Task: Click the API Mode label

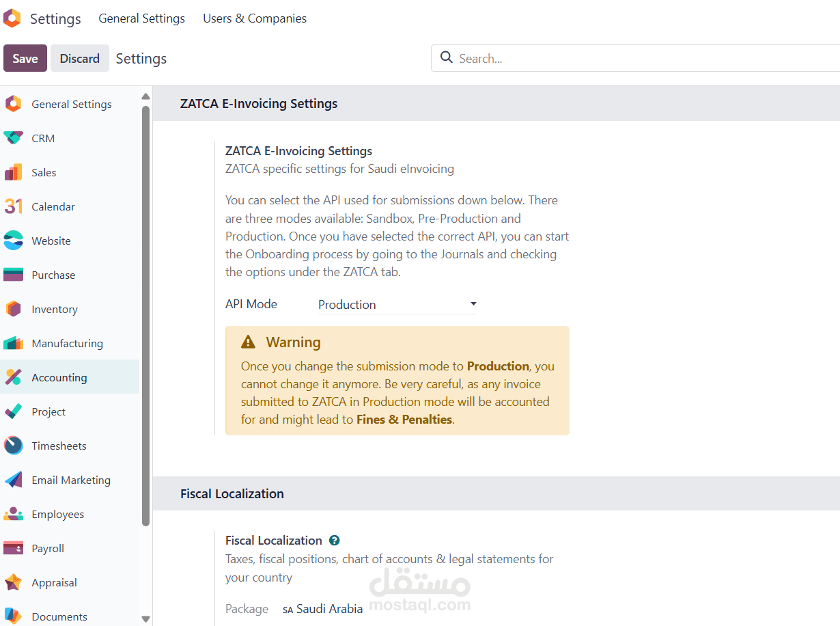Action: [x=251, y=304]
